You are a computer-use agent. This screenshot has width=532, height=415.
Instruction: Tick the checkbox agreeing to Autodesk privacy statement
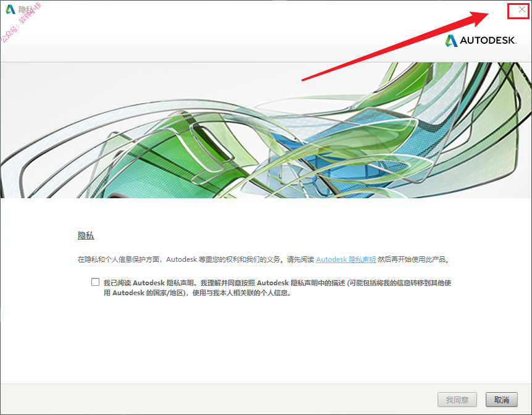95,282
